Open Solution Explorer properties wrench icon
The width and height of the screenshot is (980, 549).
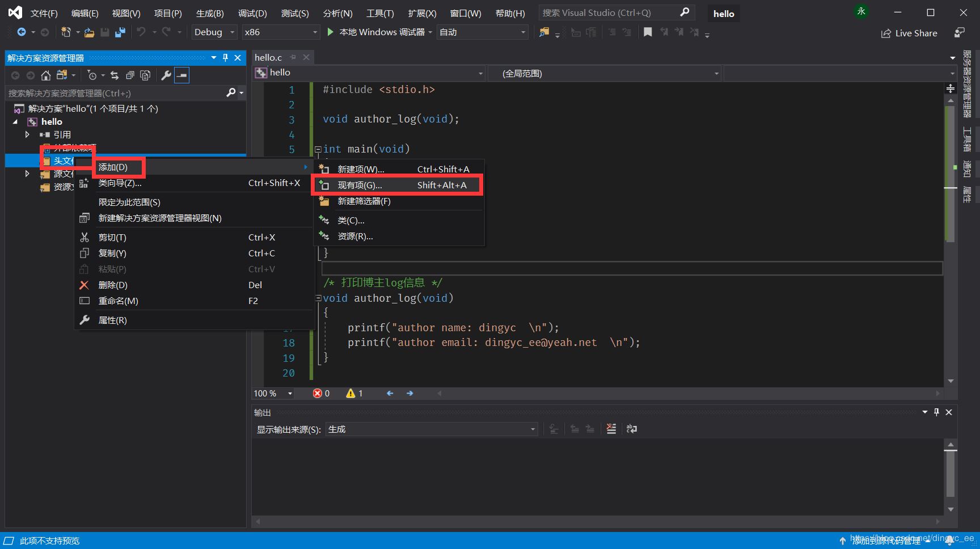pyautogui.click(x=166, y=75)
